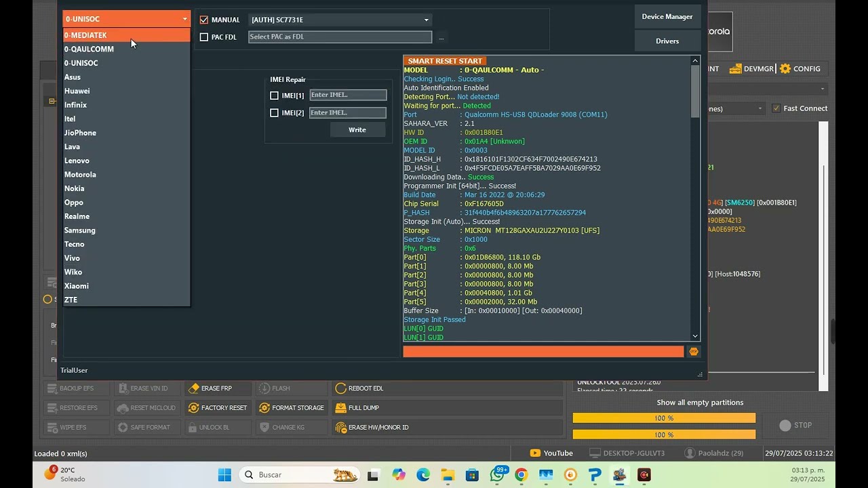Open WhatsApp from the taskbar
Image resolution: width=868 pixels, height=488 pixels.
[x=497, y=475]
